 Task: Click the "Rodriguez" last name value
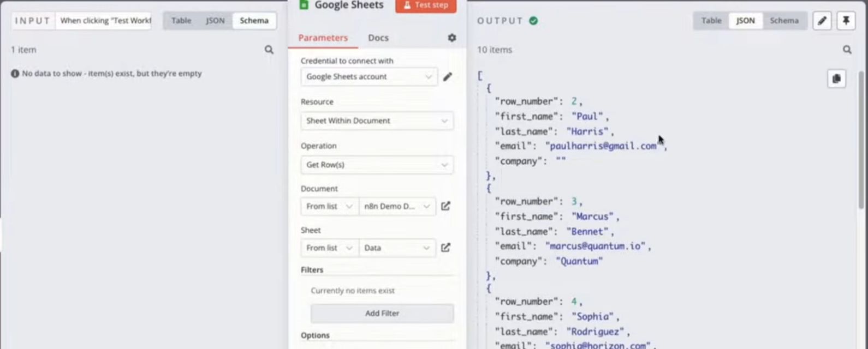coord(596,332)
